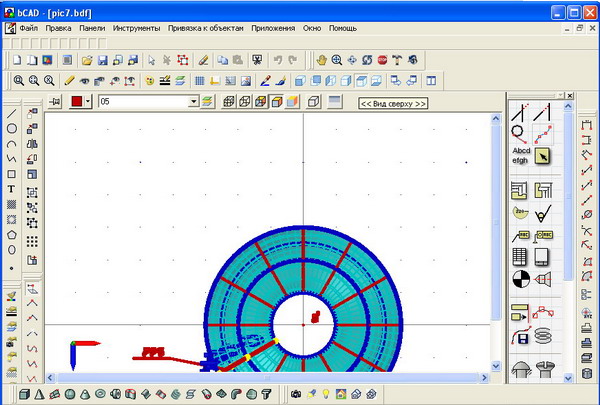Toggle the eye view icon in toolbar

point(85,80)
